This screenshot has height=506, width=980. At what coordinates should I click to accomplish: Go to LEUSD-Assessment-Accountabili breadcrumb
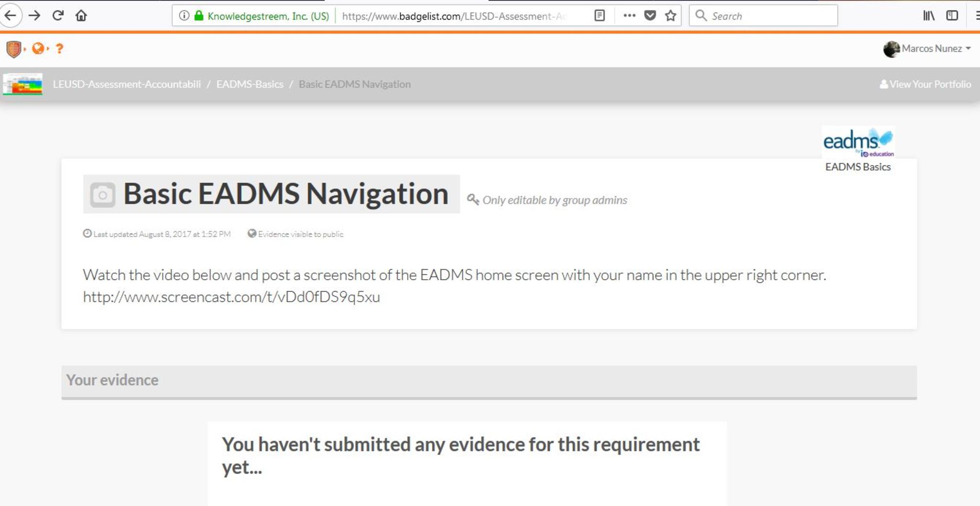coord(127,84)
